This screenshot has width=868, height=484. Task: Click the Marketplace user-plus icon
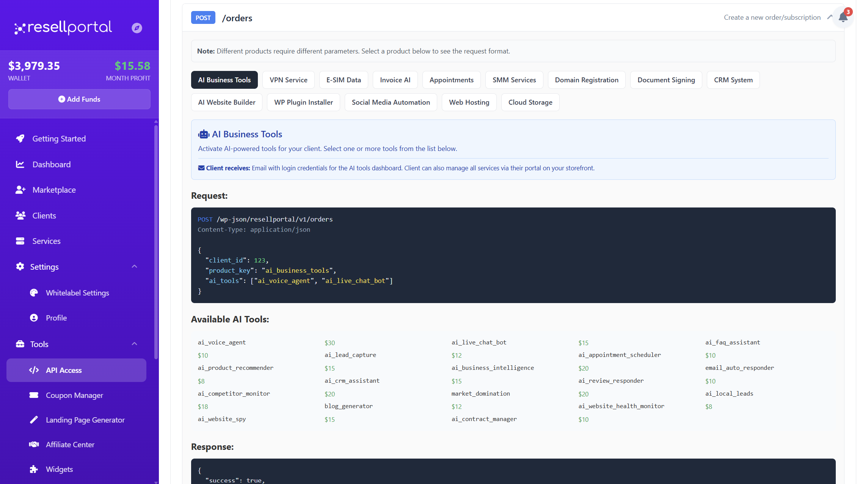pyautogui.click(x=20, y=190)
